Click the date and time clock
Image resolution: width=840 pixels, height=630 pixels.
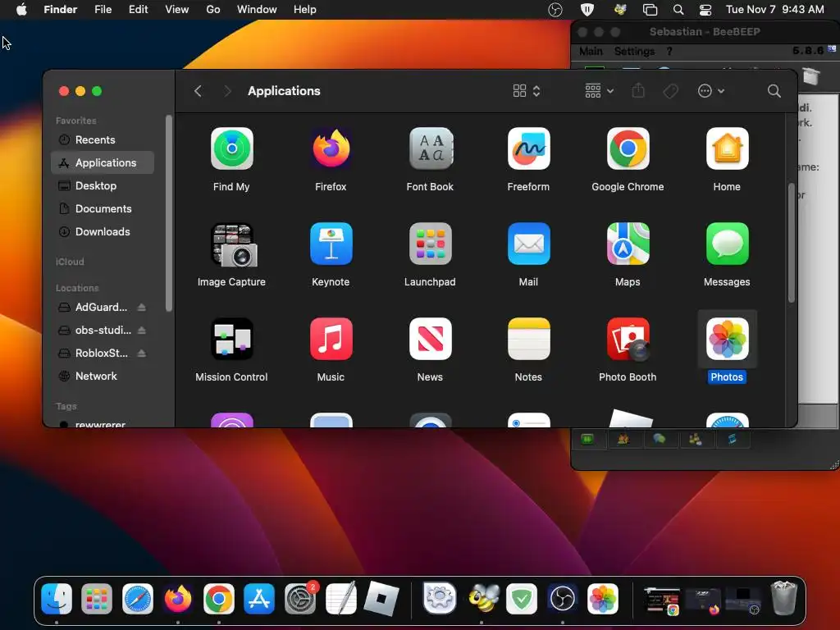click(774, 10)
